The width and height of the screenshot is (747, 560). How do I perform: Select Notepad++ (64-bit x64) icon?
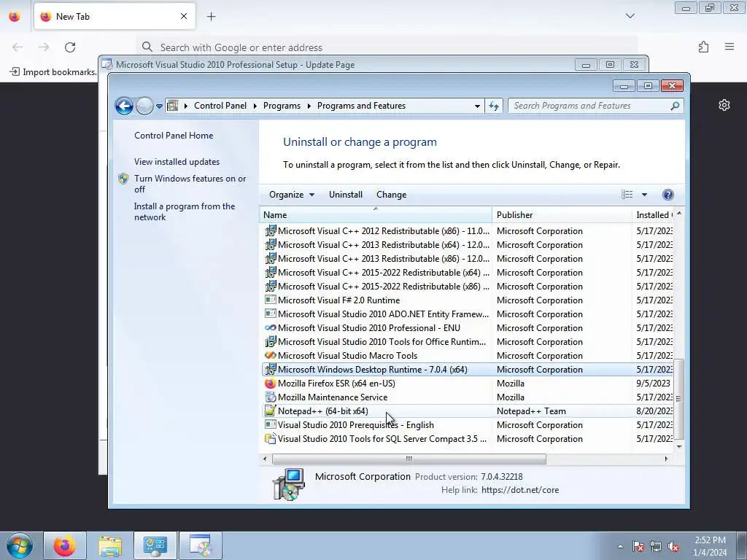click(x=270, y=411)
